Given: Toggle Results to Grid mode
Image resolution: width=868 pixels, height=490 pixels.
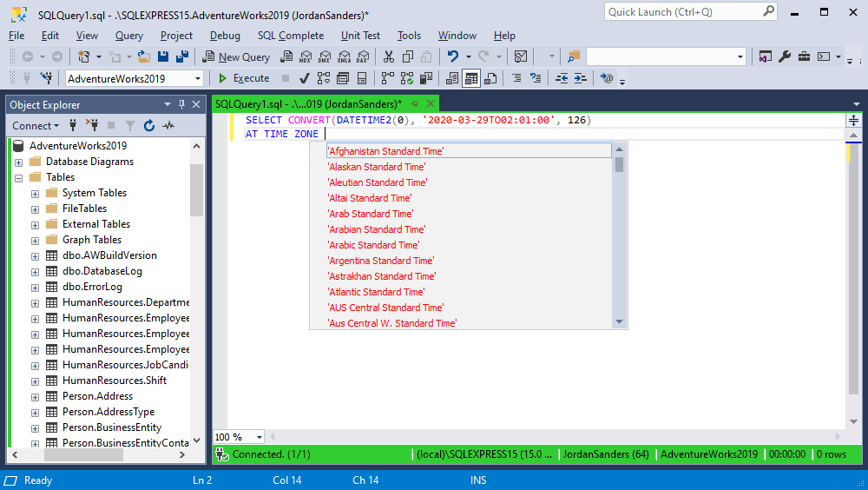Looking at the screenshot, I should (x=471, y=78).
